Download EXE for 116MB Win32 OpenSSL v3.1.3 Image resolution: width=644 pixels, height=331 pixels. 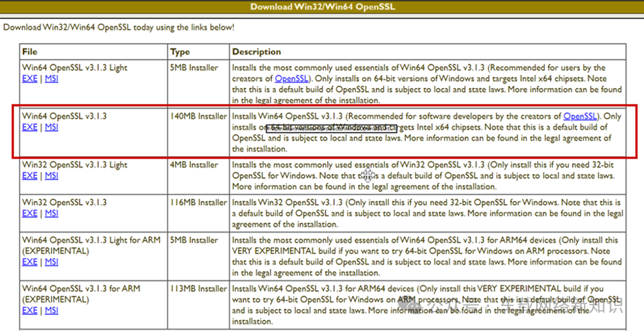(30, 213)
